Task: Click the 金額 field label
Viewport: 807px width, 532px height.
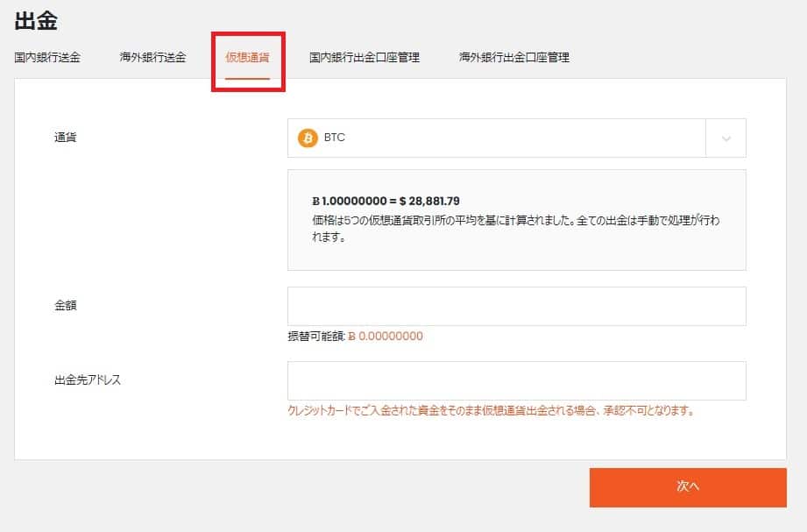Action: tap(66, 305)
